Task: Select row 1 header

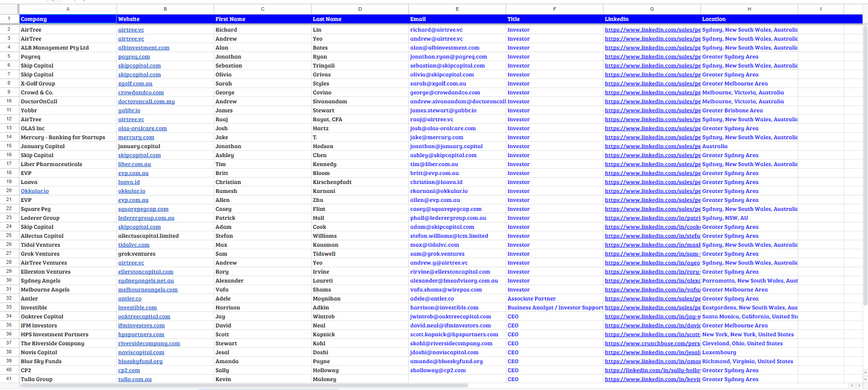Action: [9, 19]
